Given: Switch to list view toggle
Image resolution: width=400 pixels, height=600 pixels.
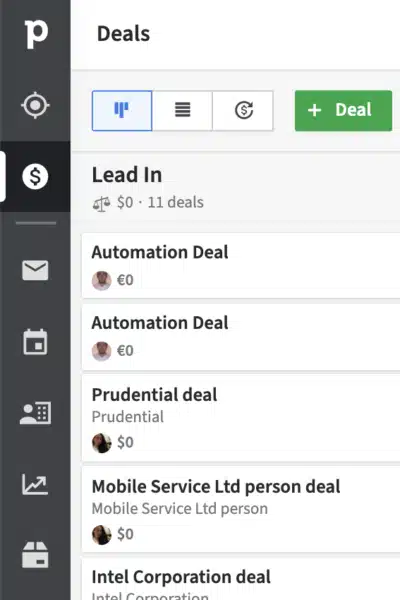Looking at the screenshot, I should pyautogui.click(x=182, y=111).
